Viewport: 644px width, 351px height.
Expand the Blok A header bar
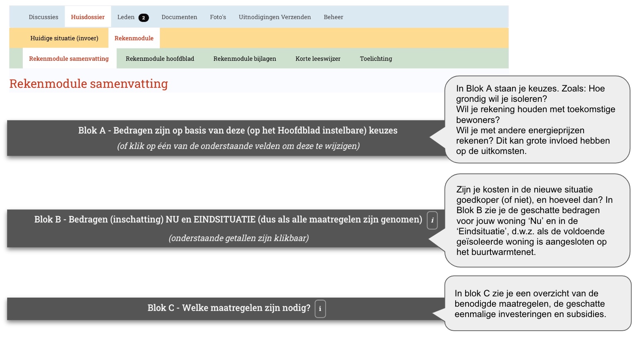click(226, 138)
